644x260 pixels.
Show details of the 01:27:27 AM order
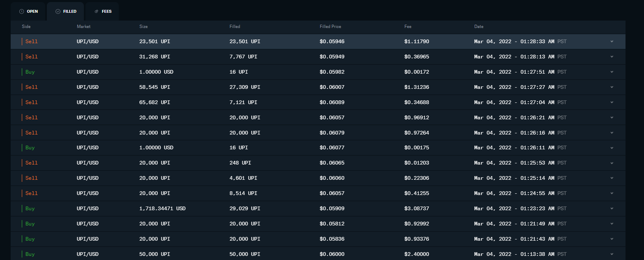(x=612, y=87)
